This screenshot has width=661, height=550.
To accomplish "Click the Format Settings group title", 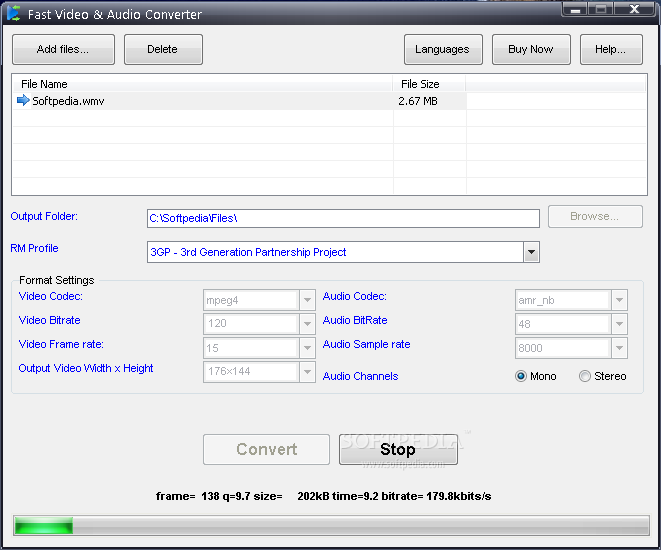I will pos(57,280).
